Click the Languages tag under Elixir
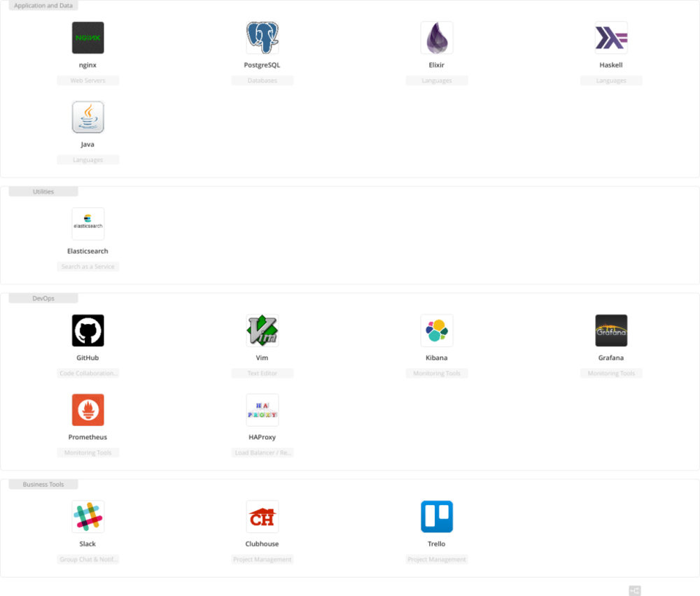700x596 pixels. click(437, 80)
